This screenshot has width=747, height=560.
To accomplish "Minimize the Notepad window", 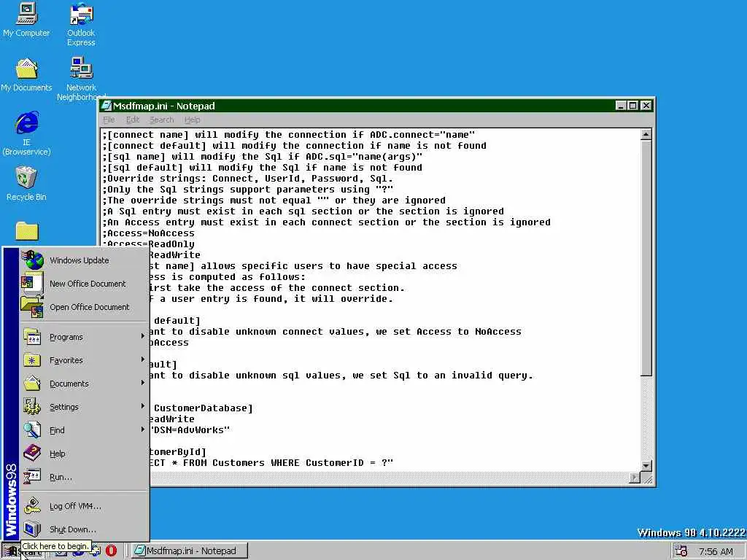I will pos(620,106).
